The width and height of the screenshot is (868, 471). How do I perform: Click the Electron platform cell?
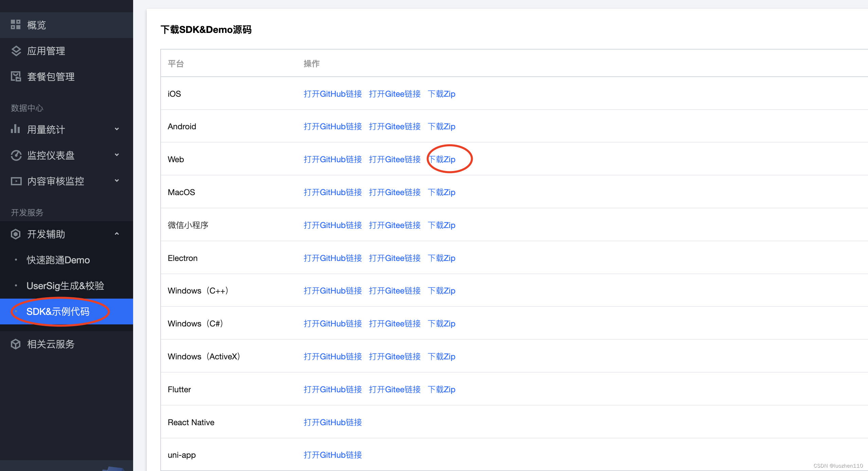182,258
